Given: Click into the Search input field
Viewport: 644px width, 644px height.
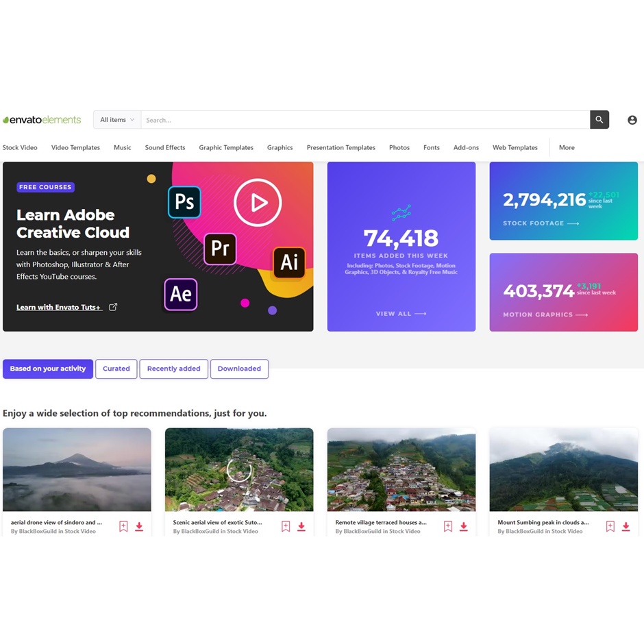Looking at the screenshot, I should (364, 120).
